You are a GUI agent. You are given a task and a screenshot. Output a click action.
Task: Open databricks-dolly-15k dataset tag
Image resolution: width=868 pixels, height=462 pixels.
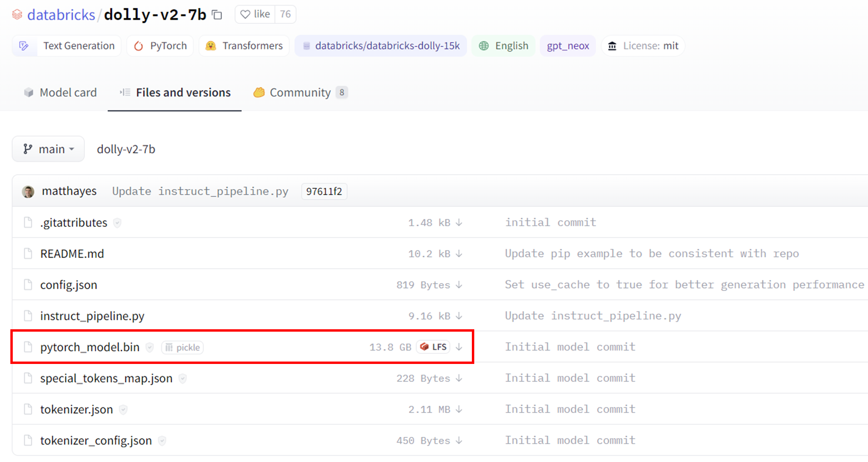381,46
